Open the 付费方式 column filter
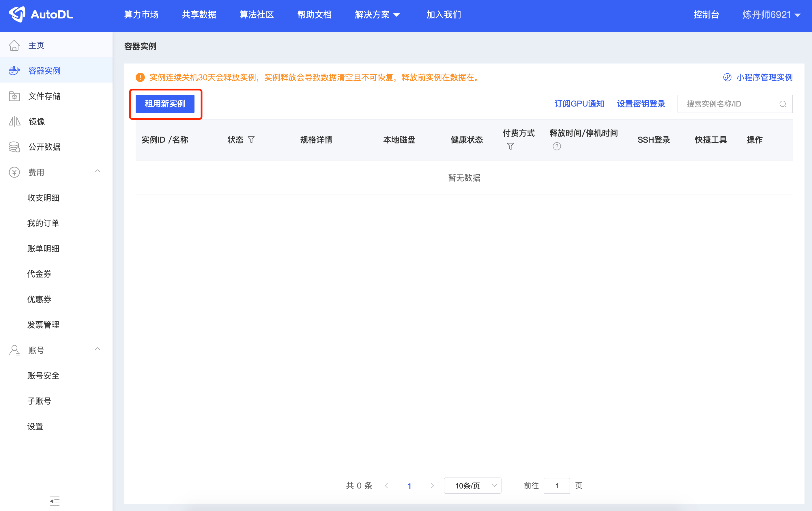The image size is (812, 511). pos(510,146)
